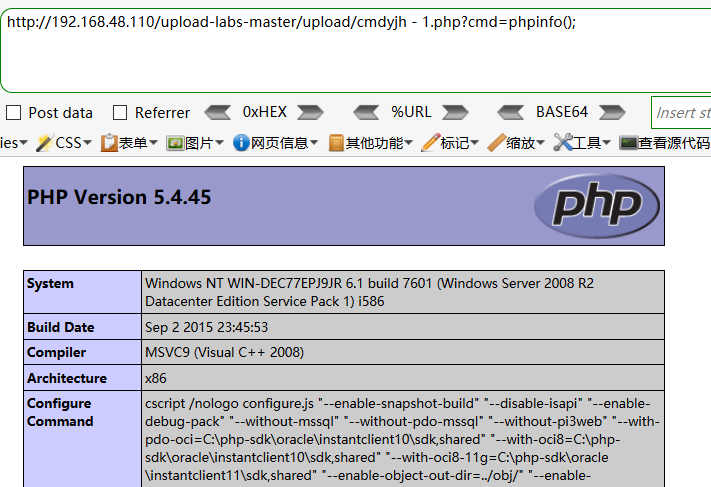
Task: Click the right arrow beside %URL
Action: pos(455,112)
